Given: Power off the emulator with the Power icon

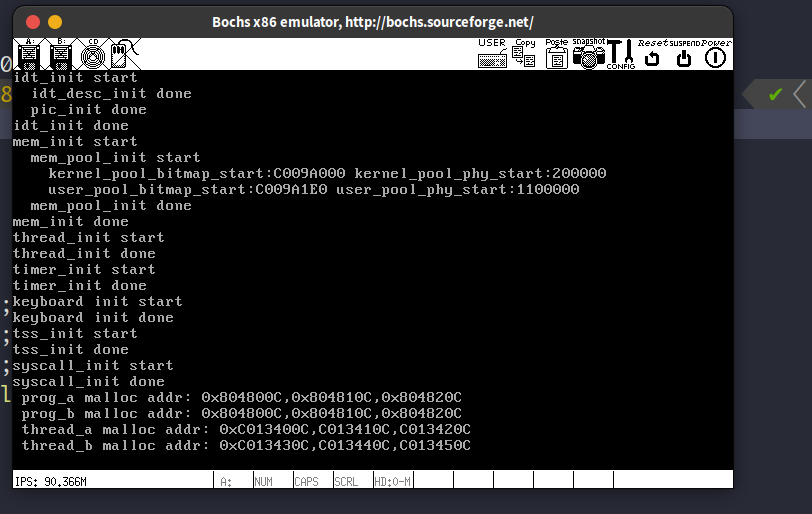Looking at the screenshot, I should click(x=716, y=53).
